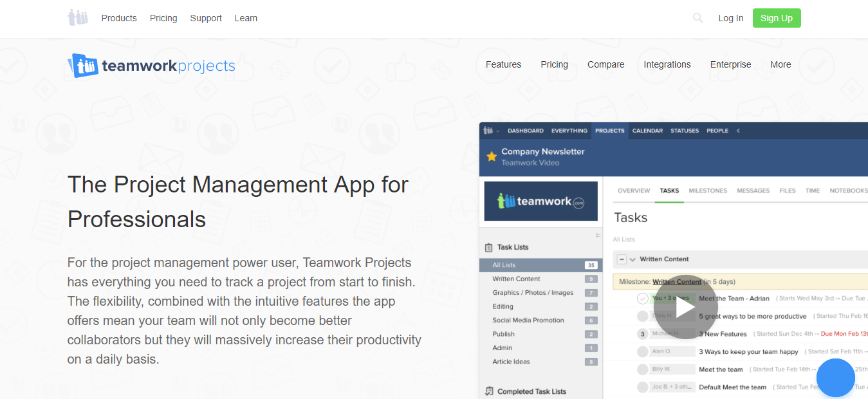Screen dimensions: 868x399
Task: Click the green Sign Up button
Action: pyautogui.click(x=776, y=18)
